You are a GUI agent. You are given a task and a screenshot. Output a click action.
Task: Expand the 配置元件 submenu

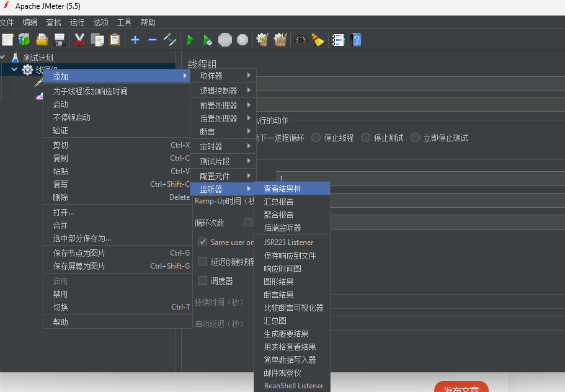coord(223,176)
